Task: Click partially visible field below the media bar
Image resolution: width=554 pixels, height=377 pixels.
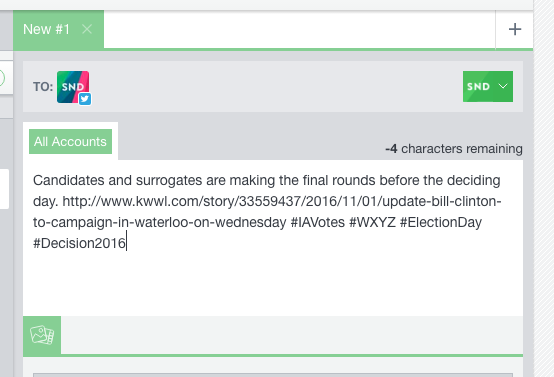Action: click(273, 375)
